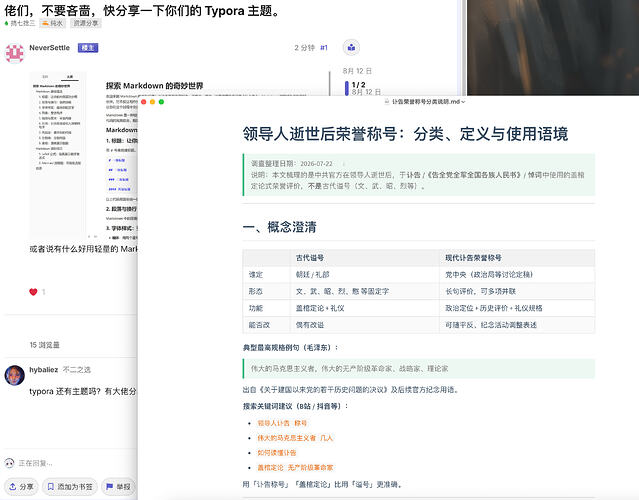Click the #1 post number link
The height and width of the screenshot is (500, 639).
324,48
